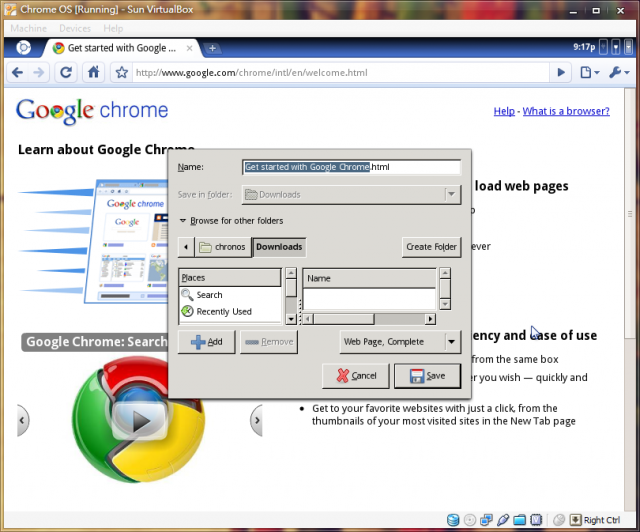Open the network status icon

(x=616, y=47)
